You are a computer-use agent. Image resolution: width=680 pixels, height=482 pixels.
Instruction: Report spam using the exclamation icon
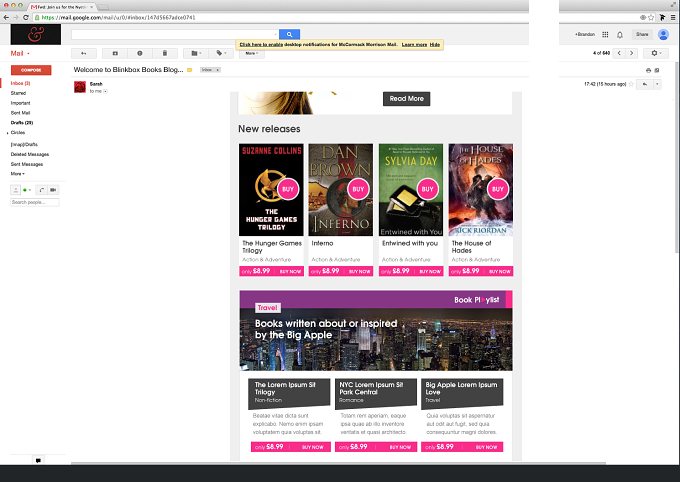pyautogui.click(x=140, y=53)
